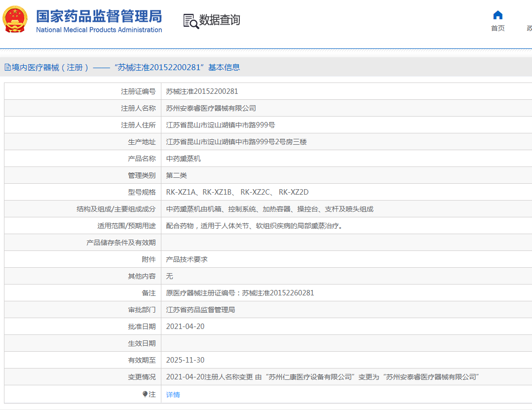532x410 pixels.
Task: Click the 首页 navigation label
Action: pyautogui.click(x=498, y=28)
